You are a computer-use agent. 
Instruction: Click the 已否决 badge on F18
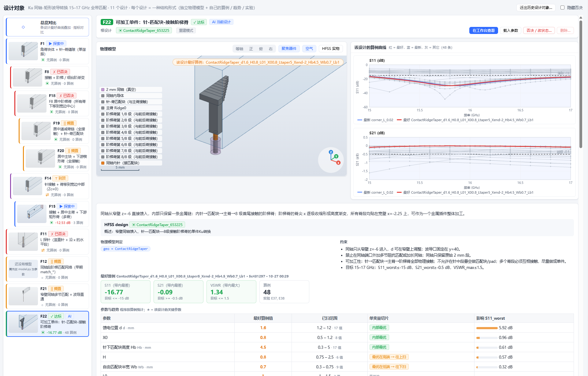pos(67,96)
